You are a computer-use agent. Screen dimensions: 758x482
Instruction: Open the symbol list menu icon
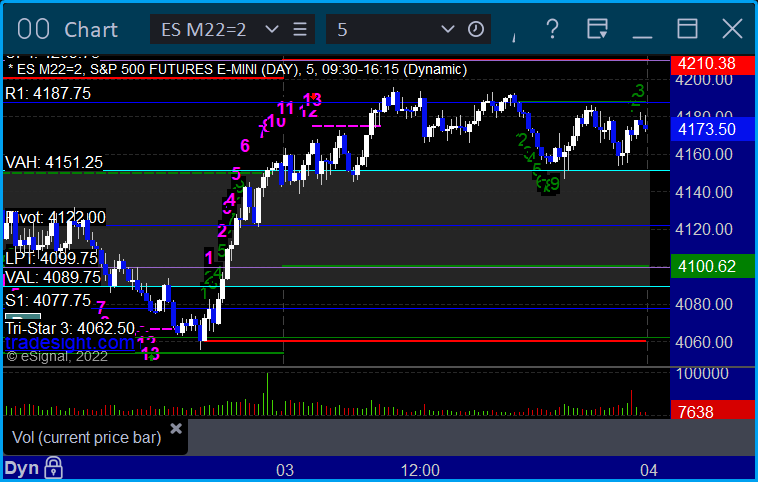point(300,29)
